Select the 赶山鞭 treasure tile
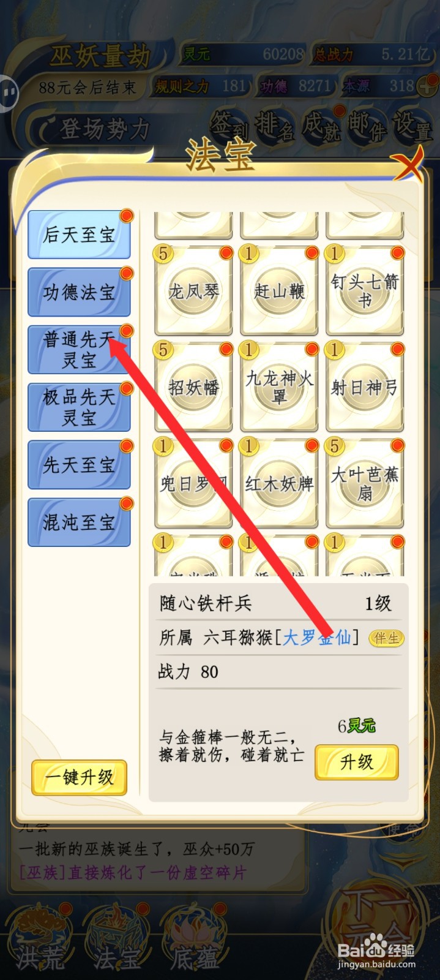Image resolution: width=440 pixels, height=980 pixels. [x=279, y=290]
